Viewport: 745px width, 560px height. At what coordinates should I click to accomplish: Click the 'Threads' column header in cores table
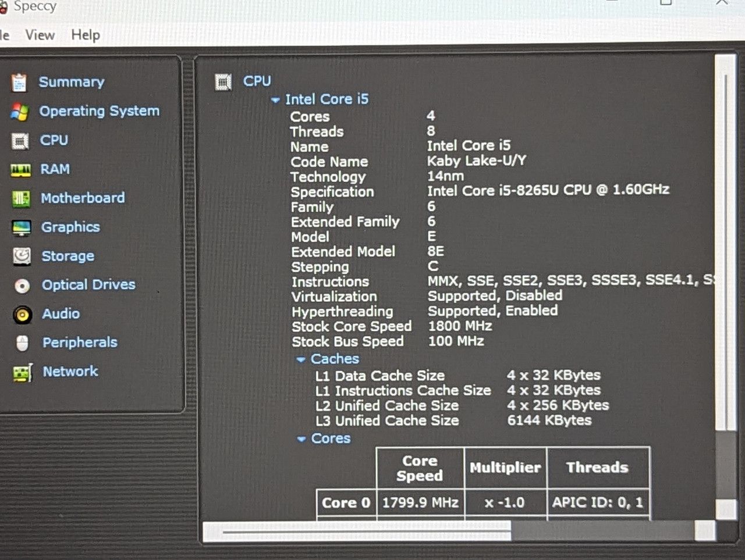point(598,468)
